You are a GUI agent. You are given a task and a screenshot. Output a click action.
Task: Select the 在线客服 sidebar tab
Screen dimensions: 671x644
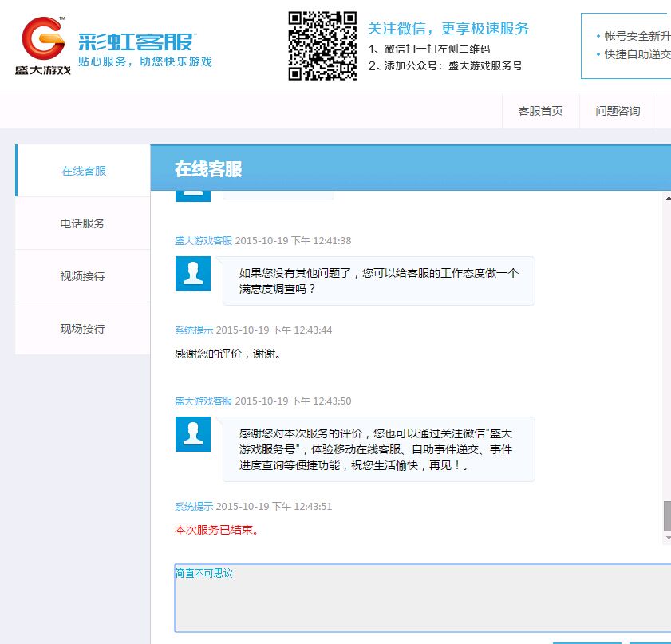pyautogui.click(x=83, y=171)
